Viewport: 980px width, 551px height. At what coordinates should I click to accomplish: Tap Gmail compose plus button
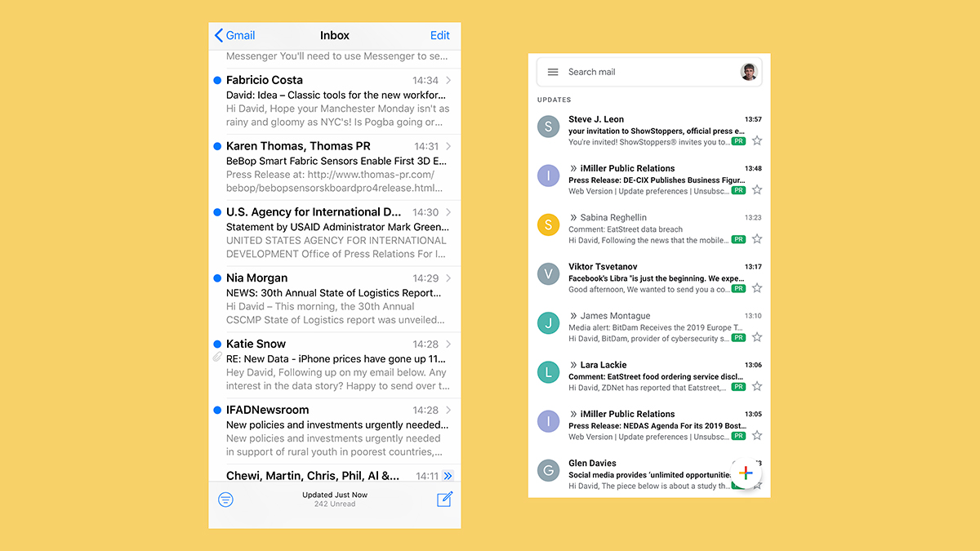point(745,473)
